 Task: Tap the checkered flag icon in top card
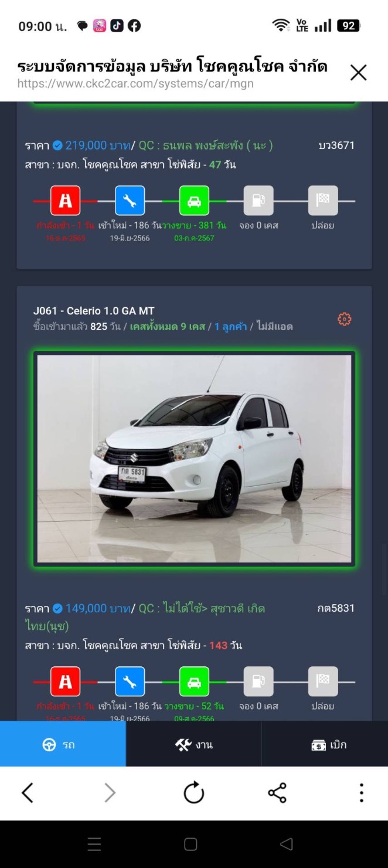[x=323, y=201]
